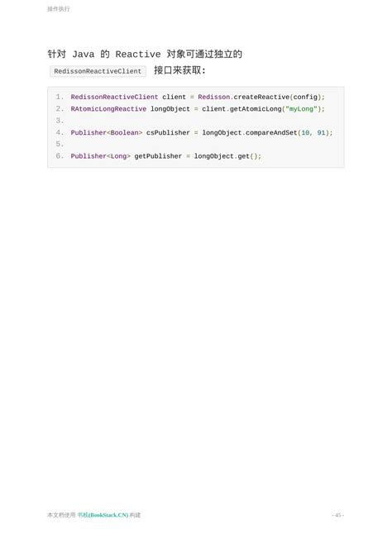Click the BookStack.CN link in footer
The width and height of the screenshot is (392, 553).
pos(103,515)
